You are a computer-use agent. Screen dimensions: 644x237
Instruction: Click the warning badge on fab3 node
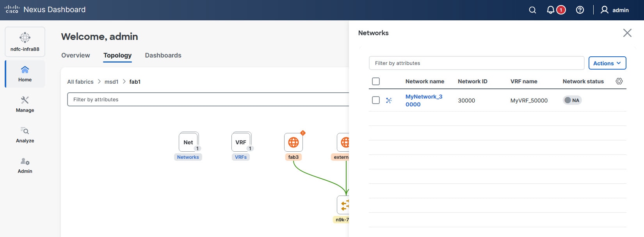[x=303, y=133]
